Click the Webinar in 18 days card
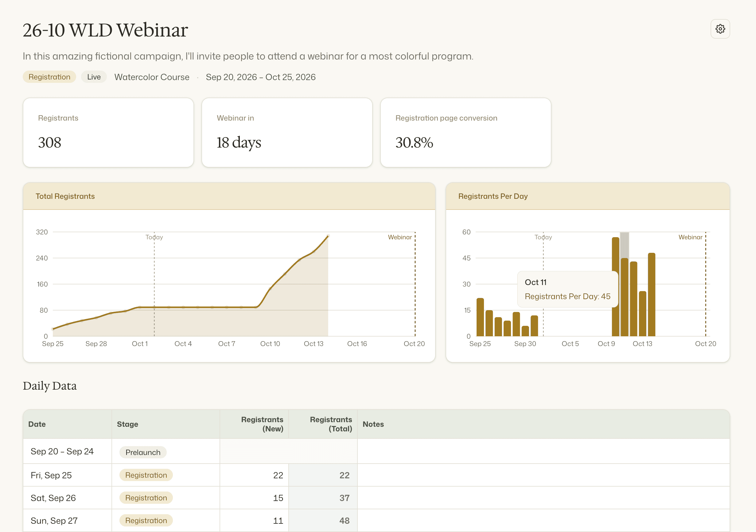The width and height of the screenshot is (756, 532). [287, 133]
